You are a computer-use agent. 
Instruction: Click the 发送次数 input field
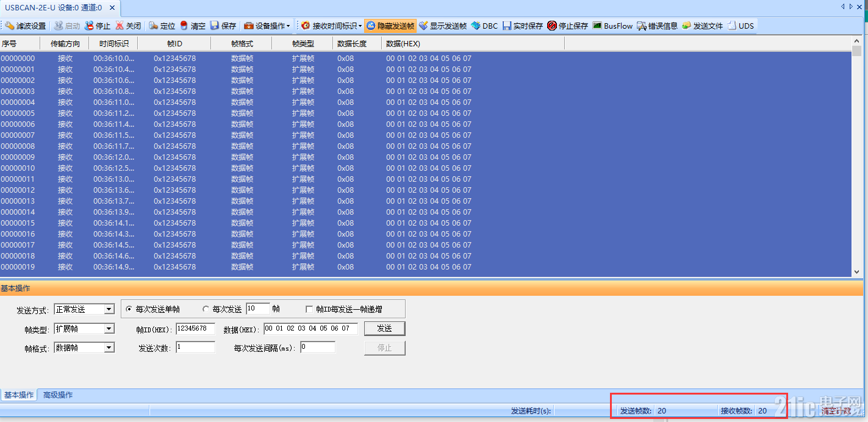pyautogui.click(x=195, y=347)
